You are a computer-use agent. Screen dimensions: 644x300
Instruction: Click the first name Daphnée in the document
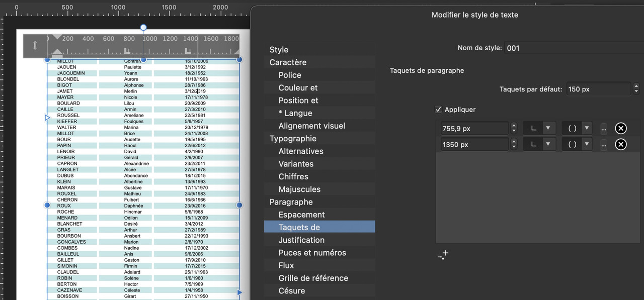coord(134,206)
